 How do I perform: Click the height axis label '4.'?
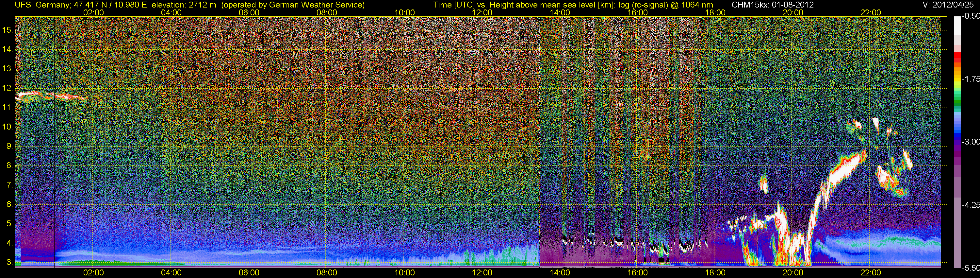9,243
